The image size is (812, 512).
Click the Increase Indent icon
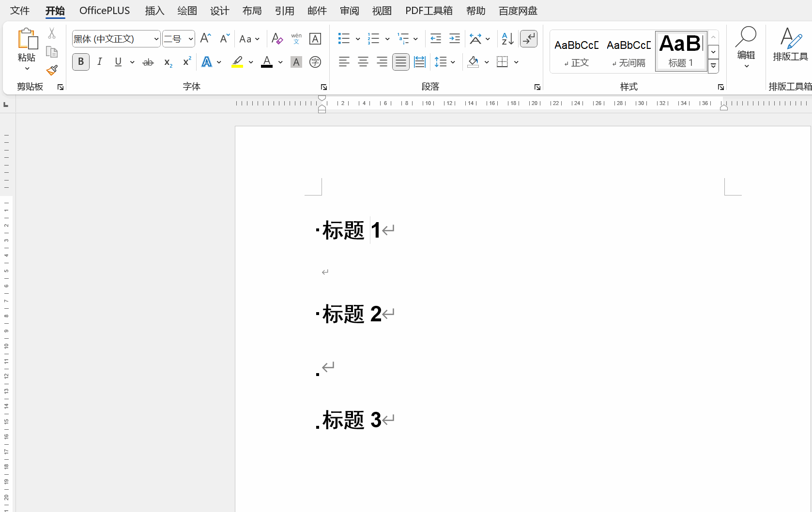[x=454, y=39]
